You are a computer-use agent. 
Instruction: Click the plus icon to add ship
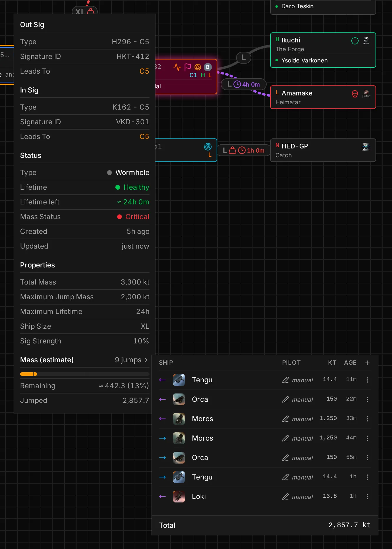click(x=367, y=363)
